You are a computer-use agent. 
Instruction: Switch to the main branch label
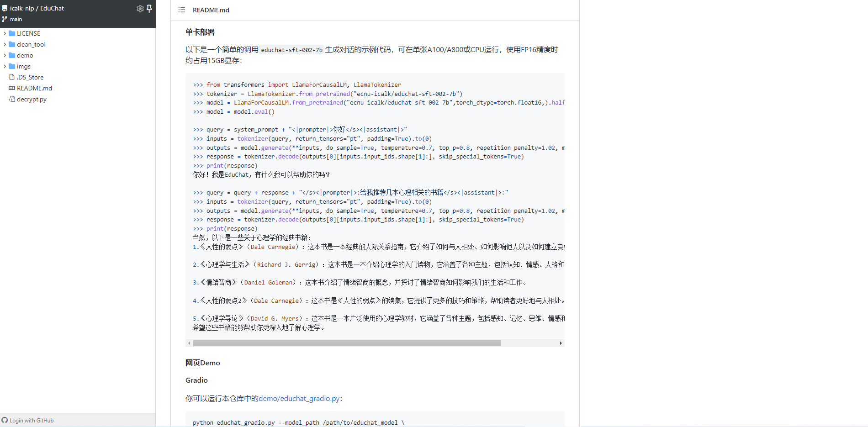pos(16,19)
